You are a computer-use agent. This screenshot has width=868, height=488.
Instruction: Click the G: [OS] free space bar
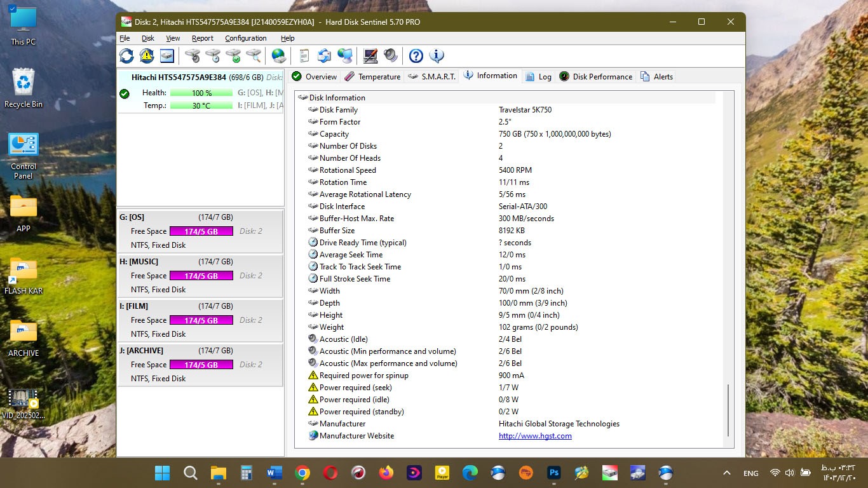(201, 231)
